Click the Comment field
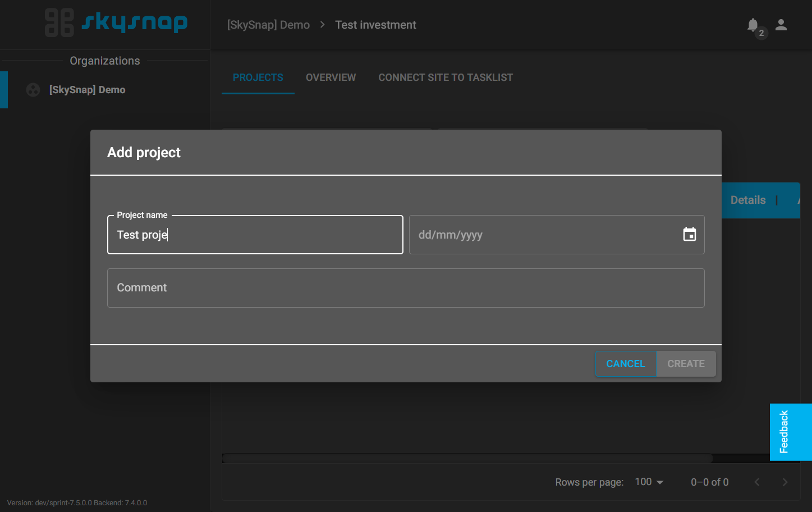The image size is (812, 512). pos(406,288)
